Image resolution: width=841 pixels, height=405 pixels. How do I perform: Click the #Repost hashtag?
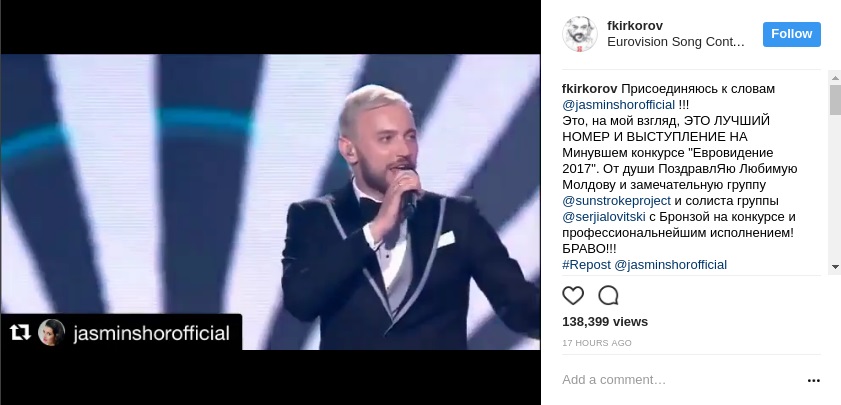click(586, 265)
